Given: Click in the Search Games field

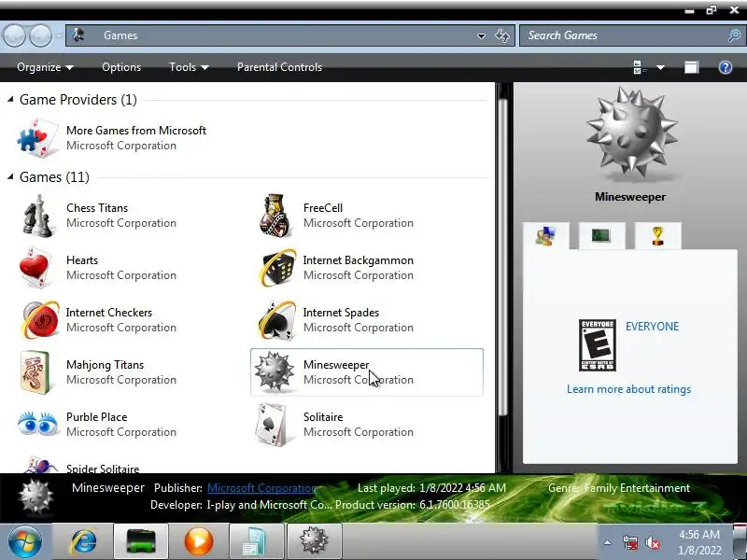Looking at the screenshot, I should click(x=624, y=35).
